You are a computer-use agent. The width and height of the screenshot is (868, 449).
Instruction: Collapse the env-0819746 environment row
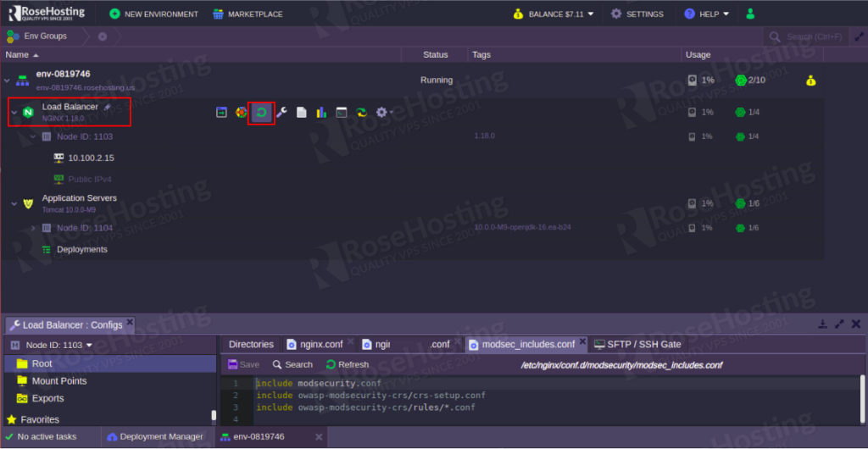click(7, 80)
